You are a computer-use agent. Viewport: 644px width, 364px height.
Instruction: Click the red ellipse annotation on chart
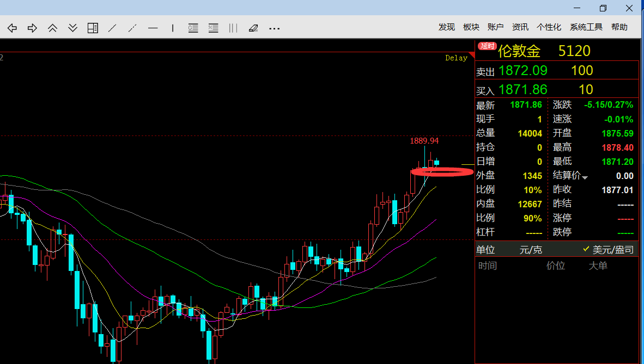pyautogui.click(x=442, y=172)
